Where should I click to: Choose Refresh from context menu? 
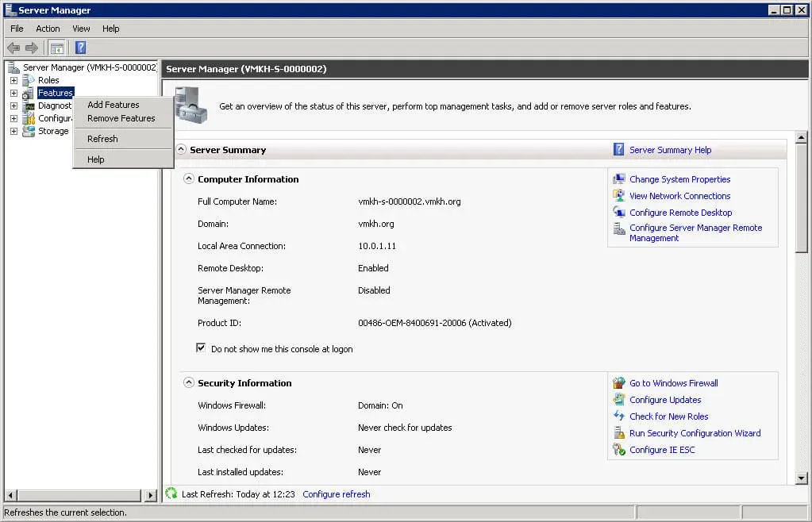tap(123, 139)
